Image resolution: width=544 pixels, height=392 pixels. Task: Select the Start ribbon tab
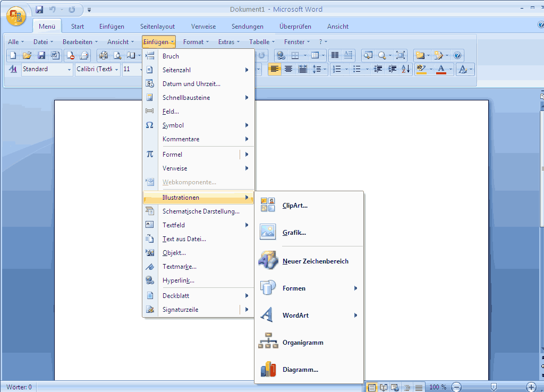coord(78,27)
